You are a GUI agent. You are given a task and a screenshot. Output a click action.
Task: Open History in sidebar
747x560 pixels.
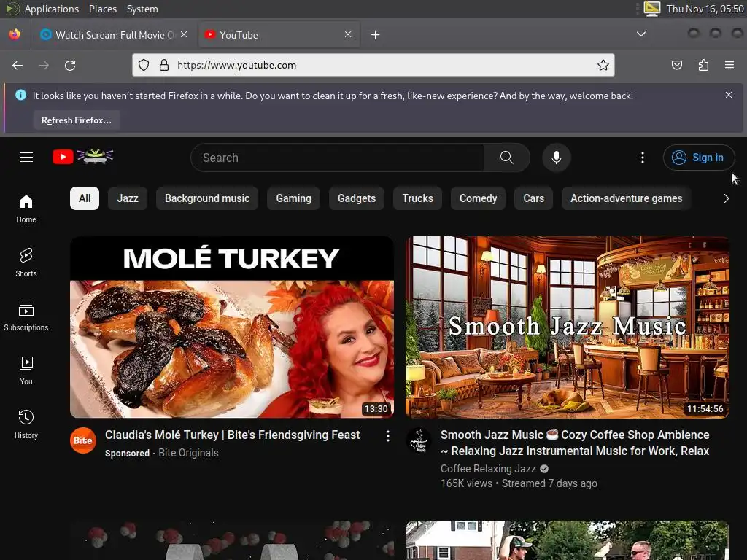click(x=26, y=424)
